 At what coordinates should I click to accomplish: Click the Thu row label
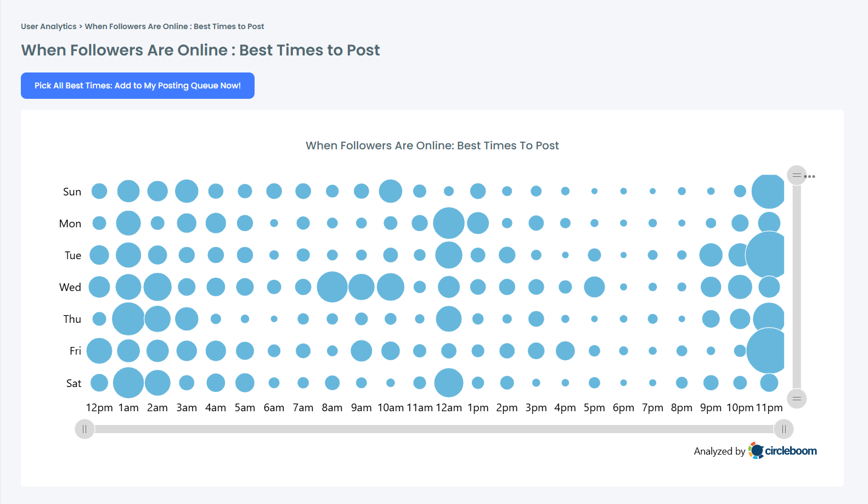point(72,319)
